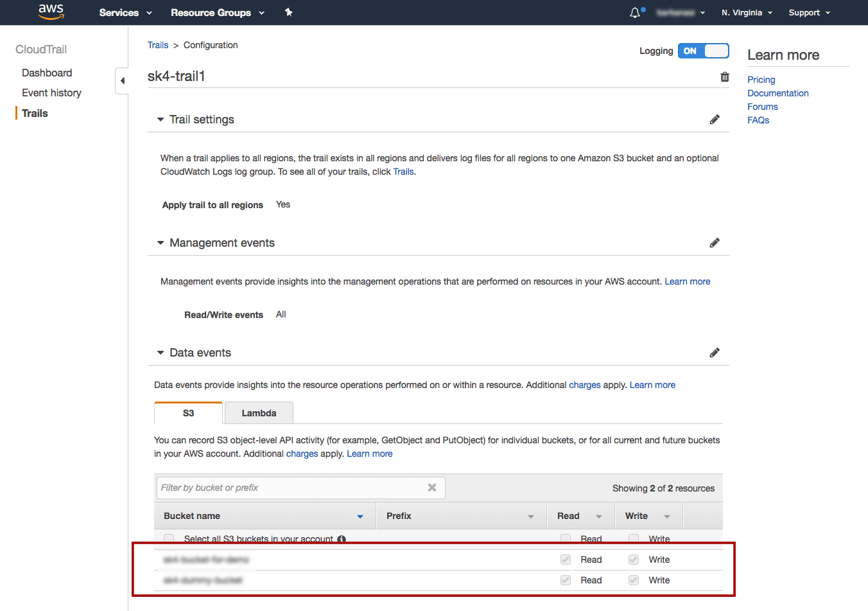Click the CloudTrail sidebar heading

(41, 49)
